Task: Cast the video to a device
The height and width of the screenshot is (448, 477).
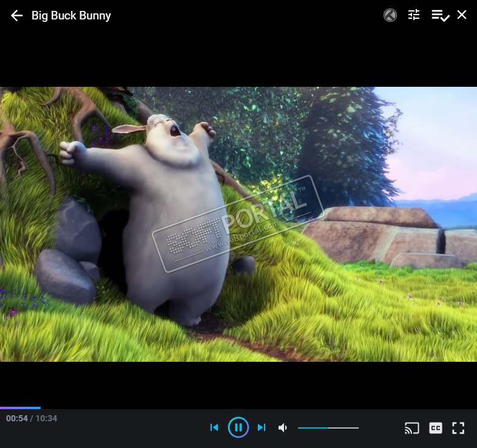Action: [412, 428]
